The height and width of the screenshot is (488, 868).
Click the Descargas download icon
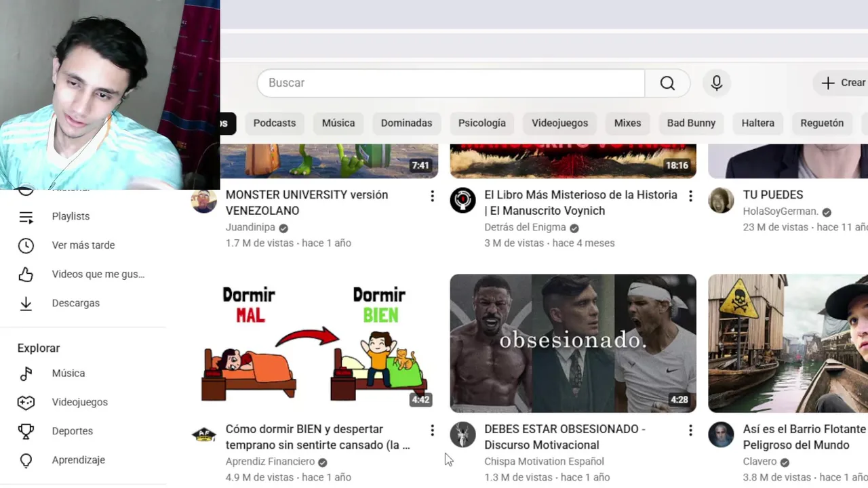click(26, 304)
